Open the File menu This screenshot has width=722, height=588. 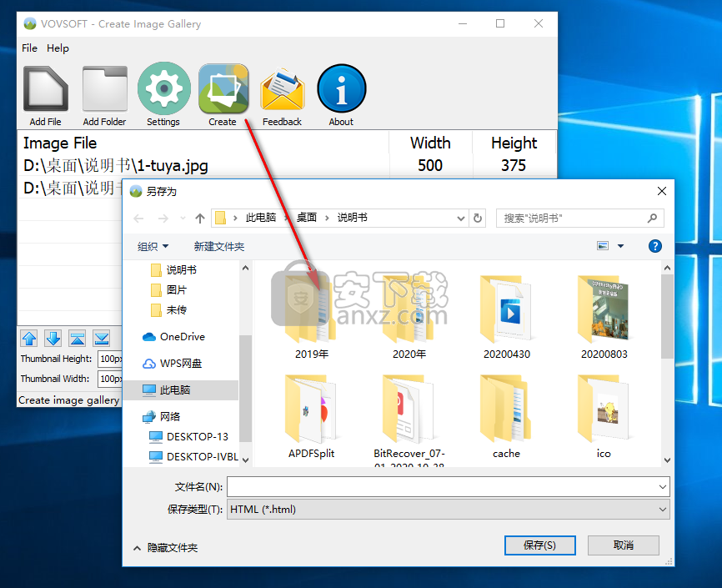click(29, 48)
